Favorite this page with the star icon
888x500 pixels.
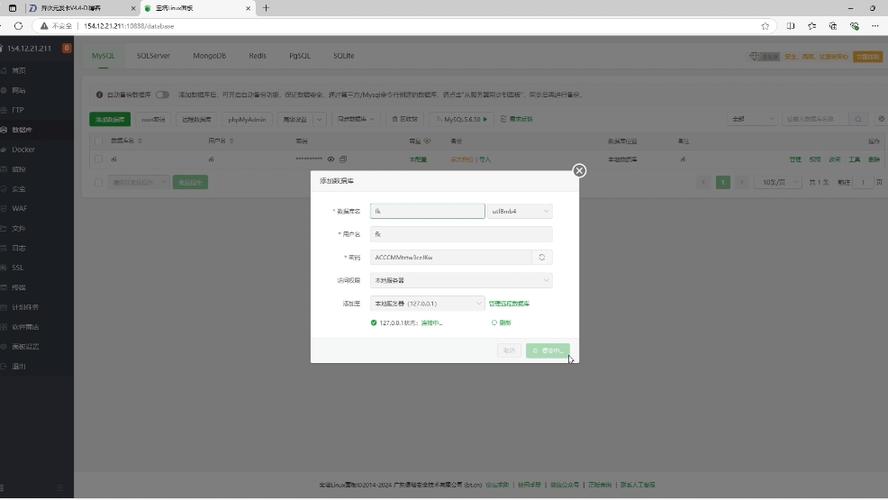(x=765, y=26)
